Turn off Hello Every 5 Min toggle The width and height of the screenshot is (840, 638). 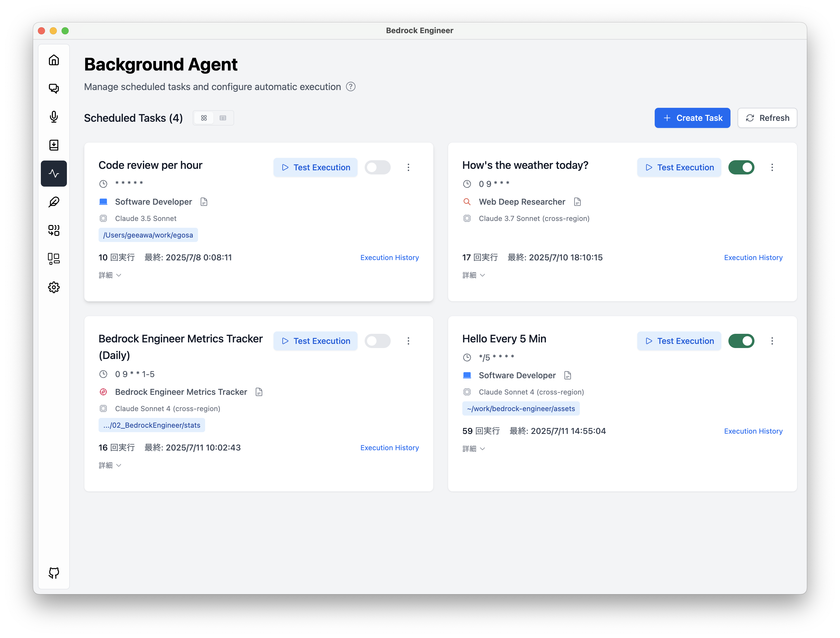click(741, 341)
